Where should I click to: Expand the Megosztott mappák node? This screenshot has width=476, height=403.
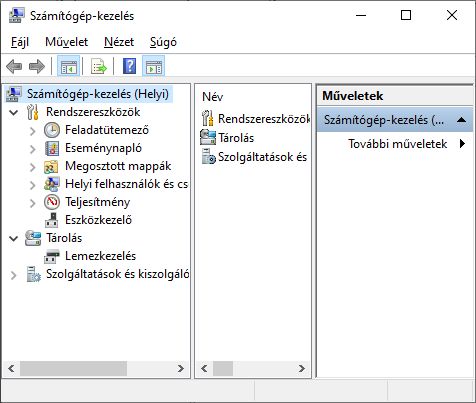pyautogui.click(x=32, y=167)
